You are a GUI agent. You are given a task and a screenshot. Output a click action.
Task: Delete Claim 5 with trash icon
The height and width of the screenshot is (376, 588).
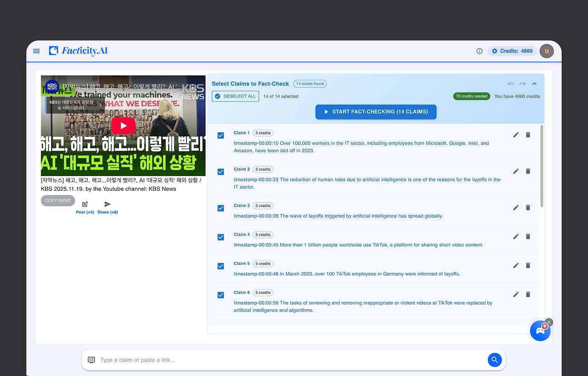click(528, 265)
